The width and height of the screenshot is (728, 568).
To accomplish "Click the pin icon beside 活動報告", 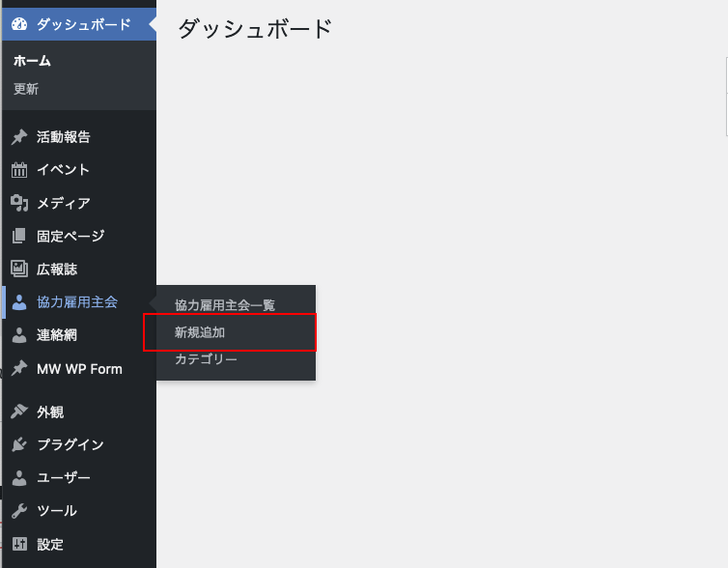I will (19, 136).
